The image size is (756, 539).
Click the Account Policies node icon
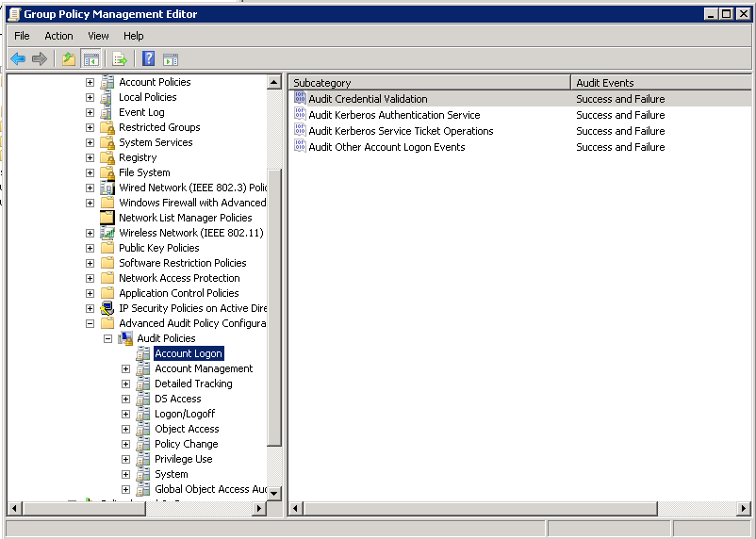click(x=107, y=82)
